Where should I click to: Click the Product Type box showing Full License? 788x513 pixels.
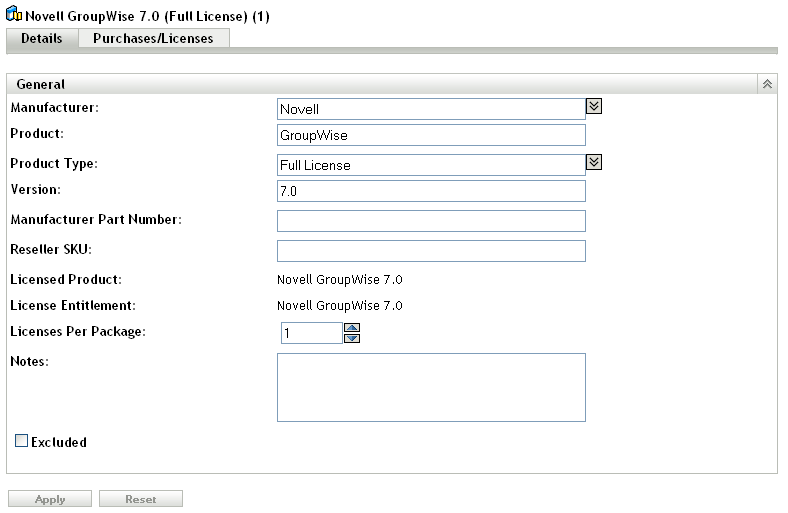(x=431, y=165)
